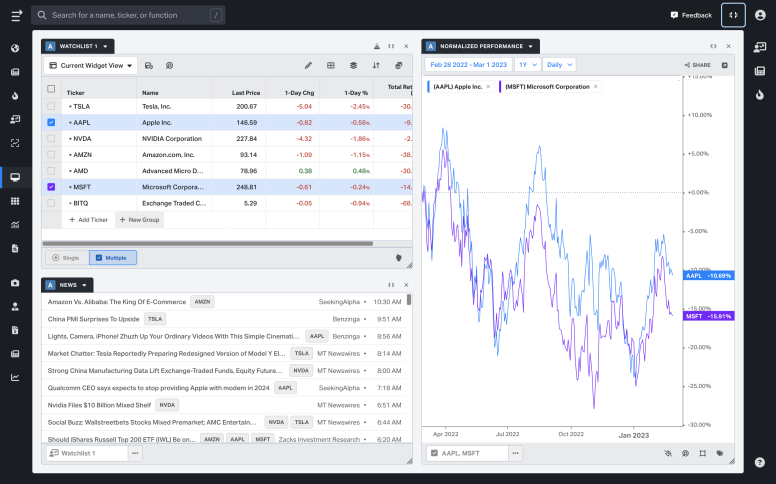776x484 pixels.
Task: Open the Current Widget View dropdown
Action: [91, 65]
